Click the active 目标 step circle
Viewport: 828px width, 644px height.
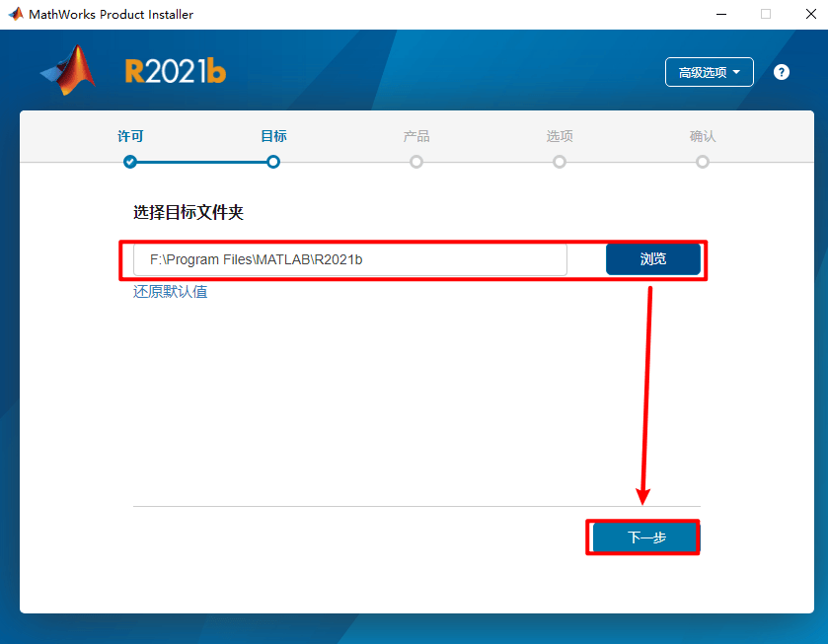click(x=273, y=162)
